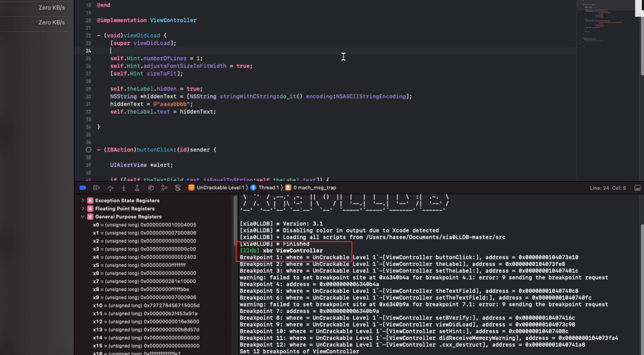Click the @"aaaabbbb" string literal

(x=171, y=104)
